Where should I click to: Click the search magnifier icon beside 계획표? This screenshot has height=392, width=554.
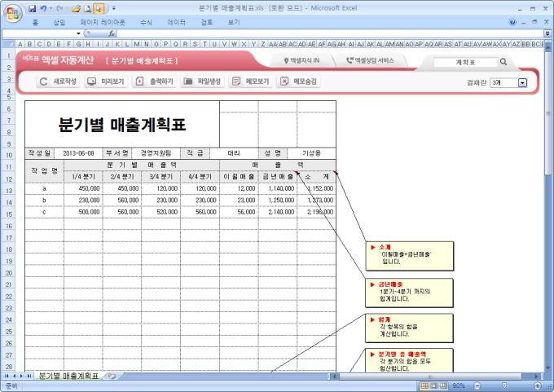503,62
